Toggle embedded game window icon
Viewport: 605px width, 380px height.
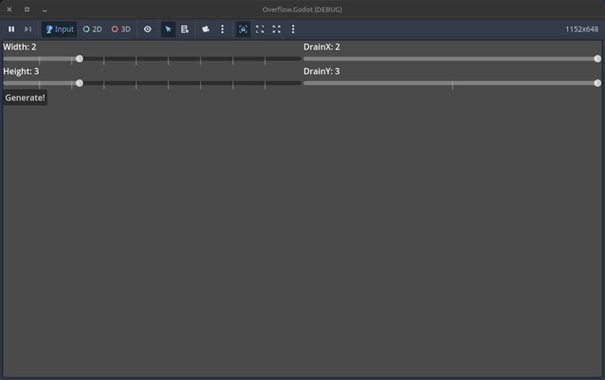pyautogui.click(x=243, y=29)
